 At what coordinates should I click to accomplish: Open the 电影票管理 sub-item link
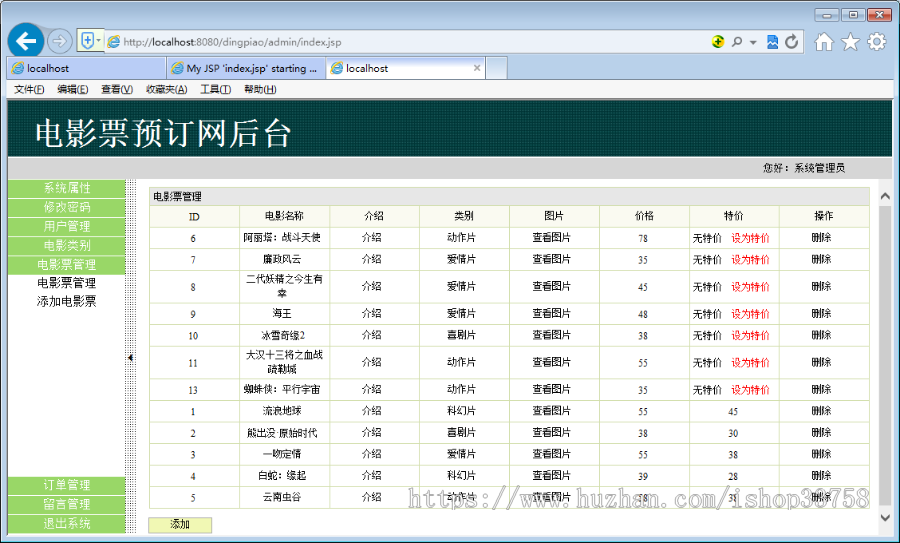[x=67, y=282]
